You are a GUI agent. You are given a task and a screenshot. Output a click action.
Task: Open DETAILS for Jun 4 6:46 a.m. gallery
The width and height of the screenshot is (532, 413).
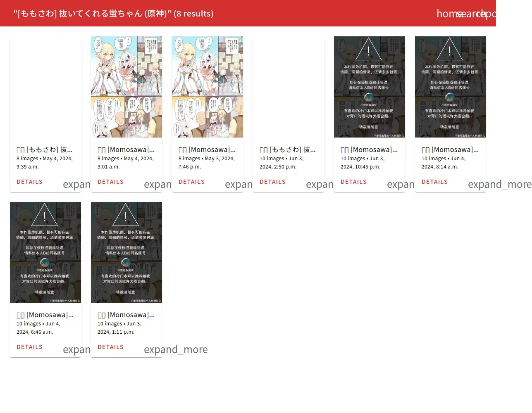[29, 347]
